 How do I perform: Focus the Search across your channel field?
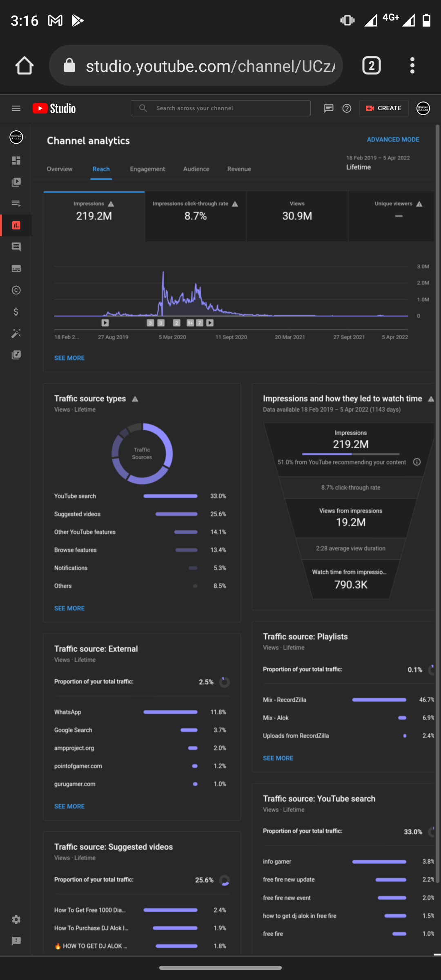pyautogui.click(x=220, y=108)
